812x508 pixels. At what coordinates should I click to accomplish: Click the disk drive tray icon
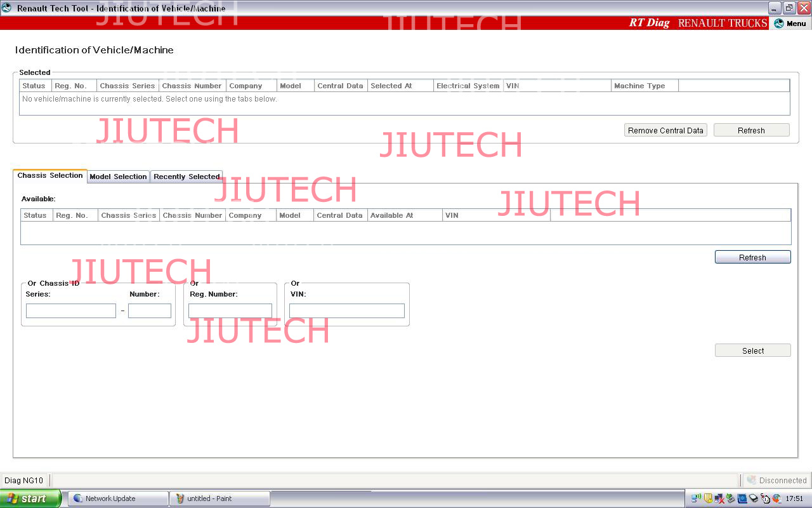click(754, 498)
